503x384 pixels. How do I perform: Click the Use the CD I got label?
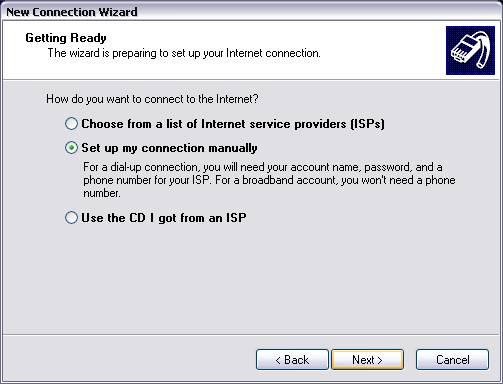click(x=164, y=218)
